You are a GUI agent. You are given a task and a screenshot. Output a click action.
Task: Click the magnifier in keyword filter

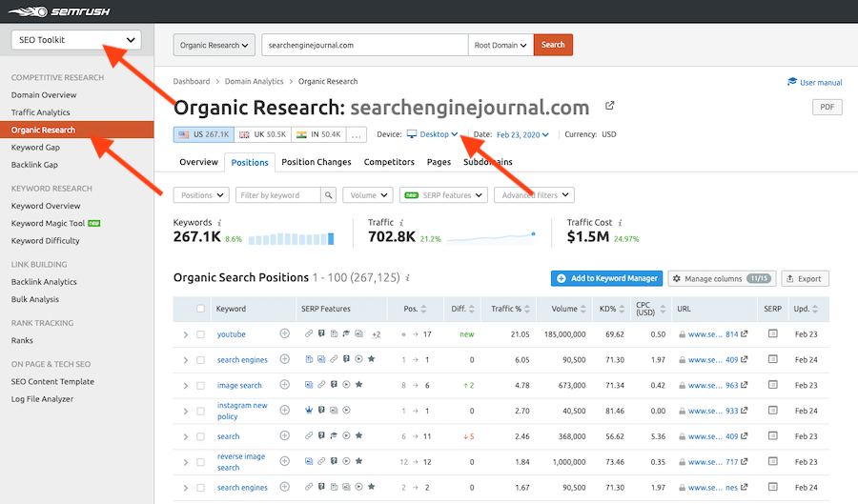point(328,195)
